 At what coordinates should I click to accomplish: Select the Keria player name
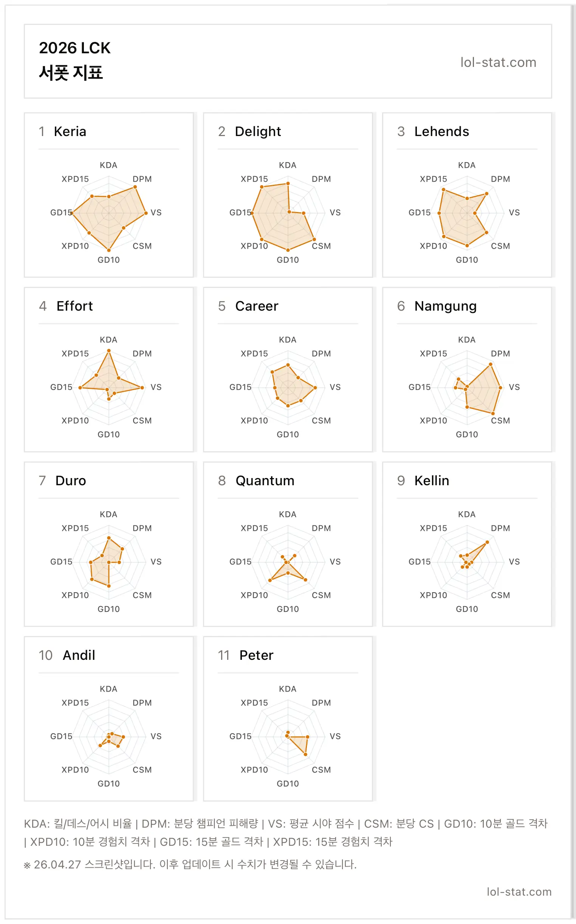point(70,132)
